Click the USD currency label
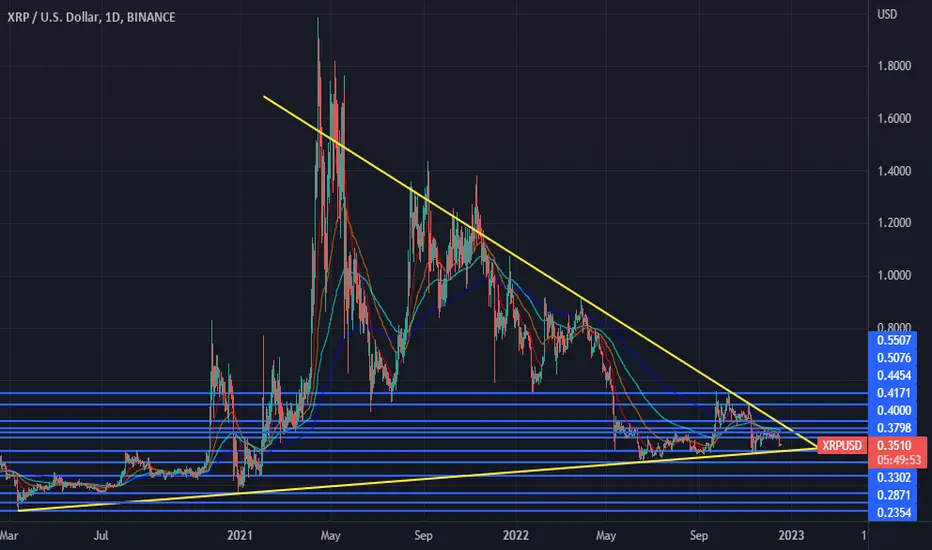 coord(887,14)
